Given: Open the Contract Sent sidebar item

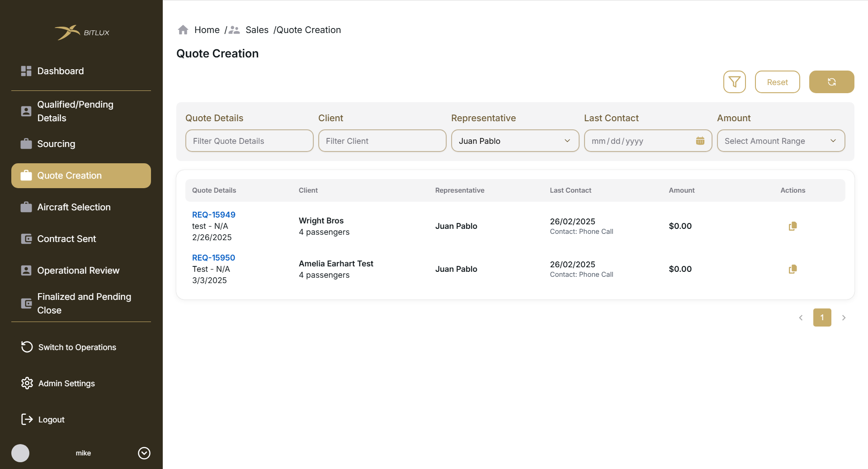Looking at the screenshot, I should pos(66,239).
